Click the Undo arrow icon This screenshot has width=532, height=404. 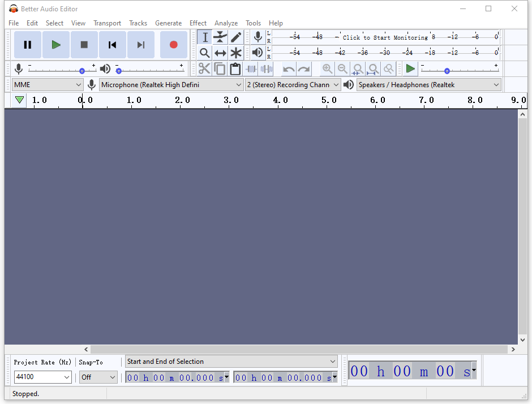(288, 68)
